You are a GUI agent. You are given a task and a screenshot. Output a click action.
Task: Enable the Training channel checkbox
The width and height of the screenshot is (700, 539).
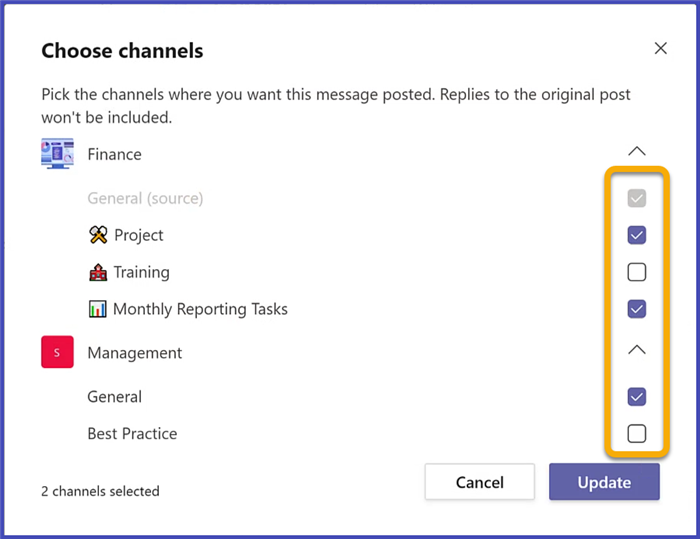[636, 272]
